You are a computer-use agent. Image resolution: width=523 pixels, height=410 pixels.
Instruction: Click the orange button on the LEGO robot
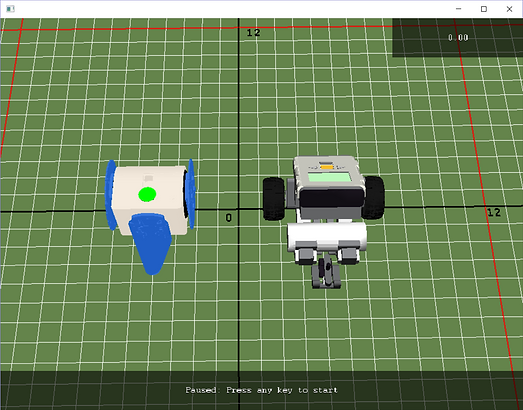tap(327, 167)
